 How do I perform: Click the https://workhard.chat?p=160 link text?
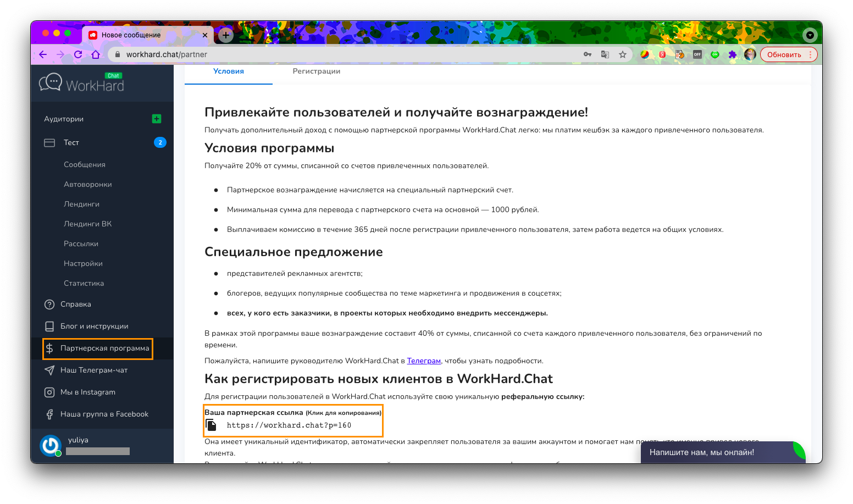coord(289,425)
